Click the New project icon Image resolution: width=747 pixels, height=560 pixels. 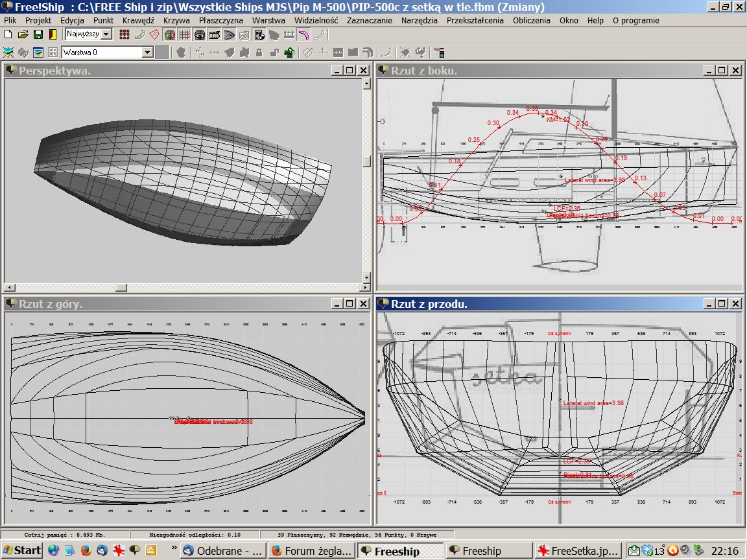pyautogui.click(x=8, y=34)
